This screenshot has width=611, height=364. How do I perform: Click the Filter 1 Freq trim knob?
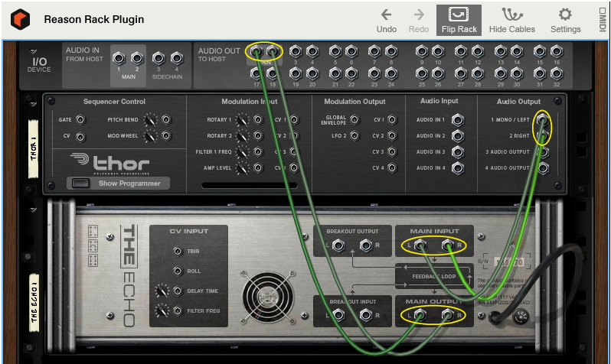[x=242, y=152]
